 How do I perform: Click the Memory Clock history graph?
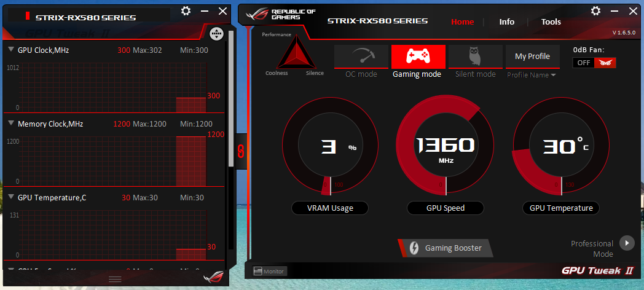(x=113, y=161)
